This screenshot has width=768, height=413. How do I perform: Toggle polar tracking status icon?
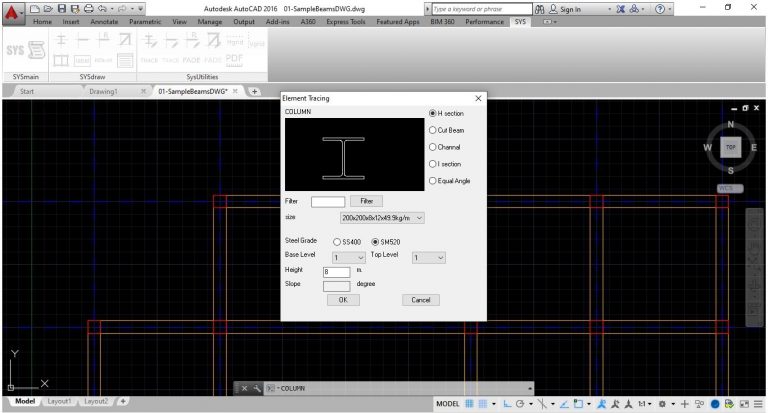[x=520, y=404]
